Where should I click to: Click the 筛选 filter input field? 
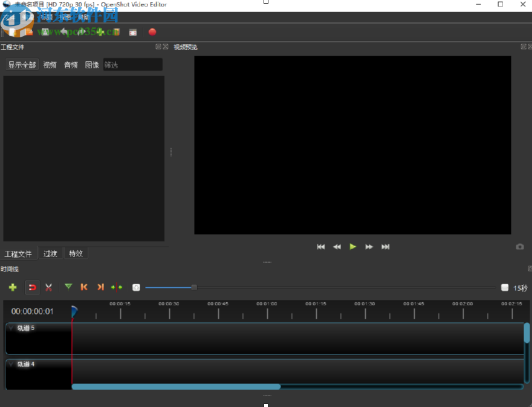132,65
